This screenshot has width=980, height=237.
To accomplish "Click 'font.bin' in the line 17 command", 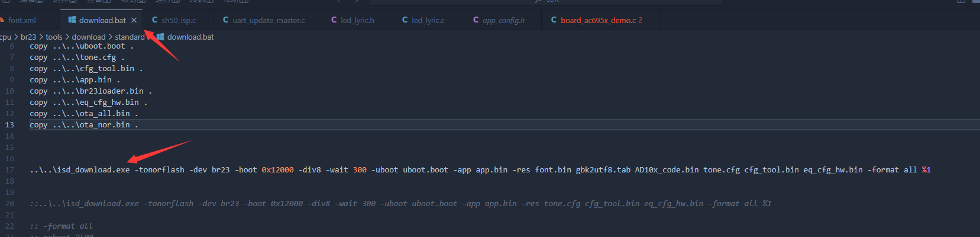I will click(553, 170).
